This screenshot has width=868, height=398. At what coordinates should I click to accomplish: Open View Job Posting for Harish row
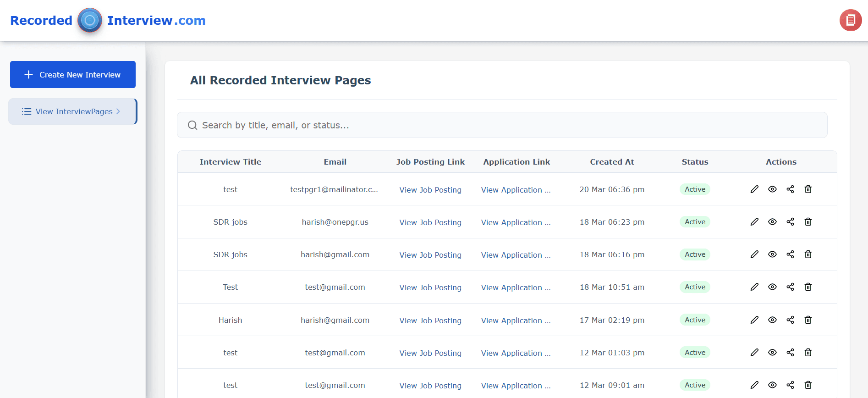click(x=430, y=321)
